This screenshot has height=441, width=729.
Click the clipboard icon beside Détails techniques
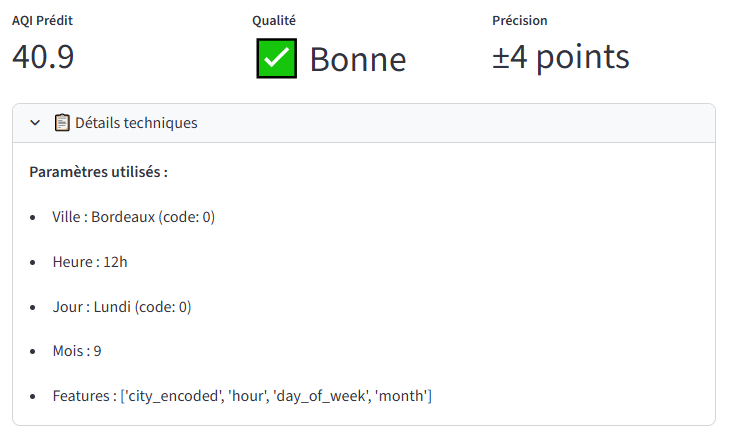click(x=62, y=123)
